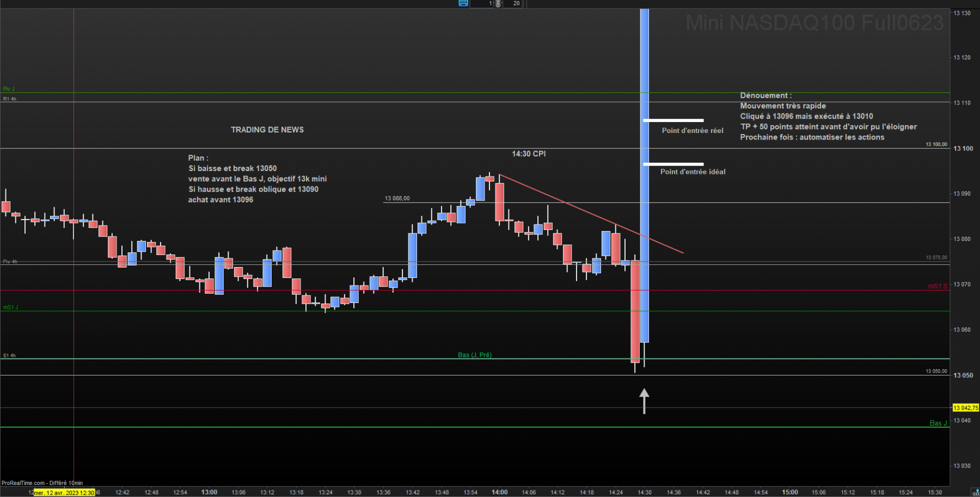Image resolution: width=980 pixels, height=497 pixels.
Task: Click the vente avant le Bas J, objectif 13k mini line
Action: tap(258, 179)
